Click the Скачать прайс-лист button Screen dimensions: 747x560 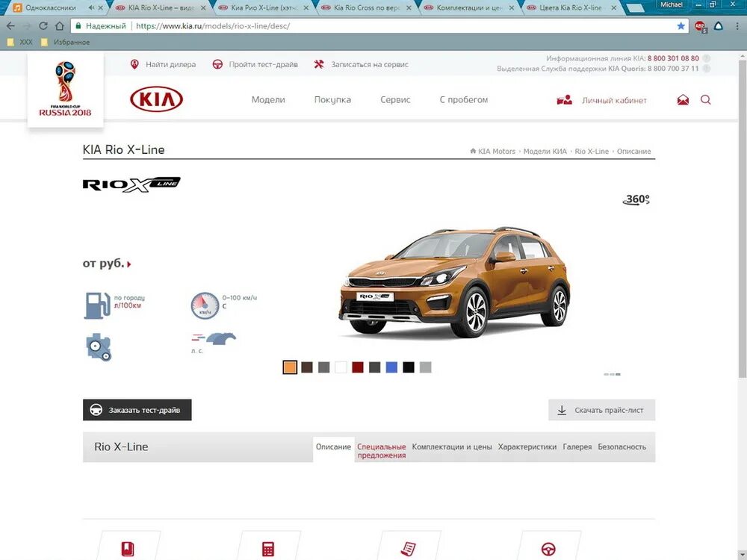[601, 410]
